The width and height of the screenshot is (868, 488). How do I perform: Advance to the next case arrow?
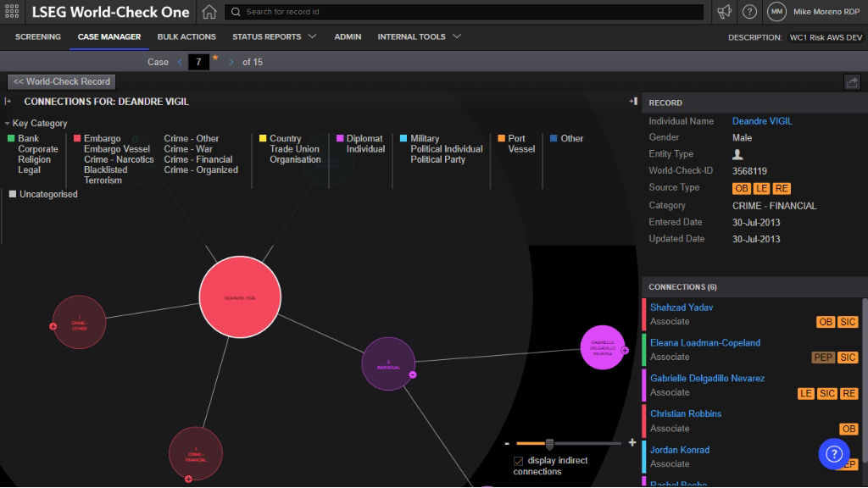[231, 62]
